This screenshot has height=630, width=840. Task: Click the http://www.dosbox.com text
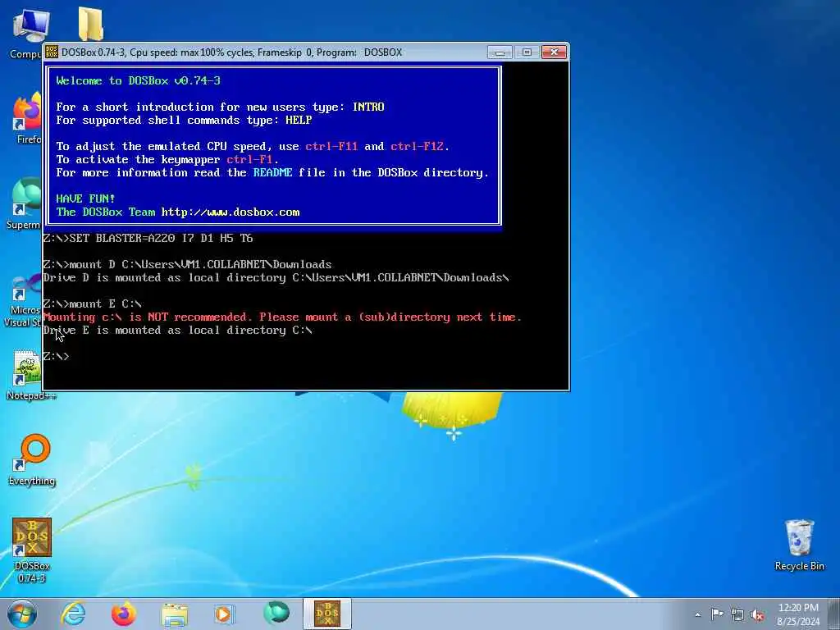(x=231, y=212)
